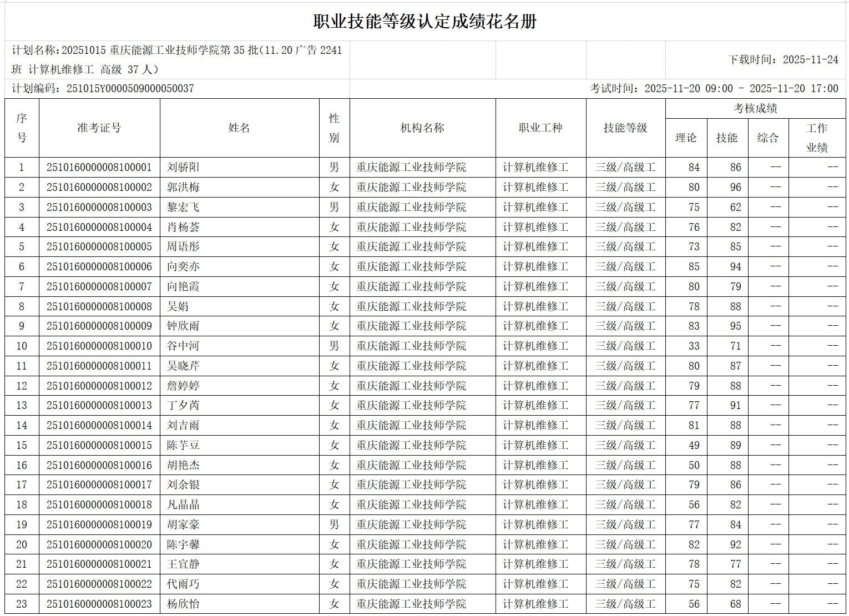Select the name cell 陈宇馨
This screenshot has width=849, height=616.
(x=183, y=545)
